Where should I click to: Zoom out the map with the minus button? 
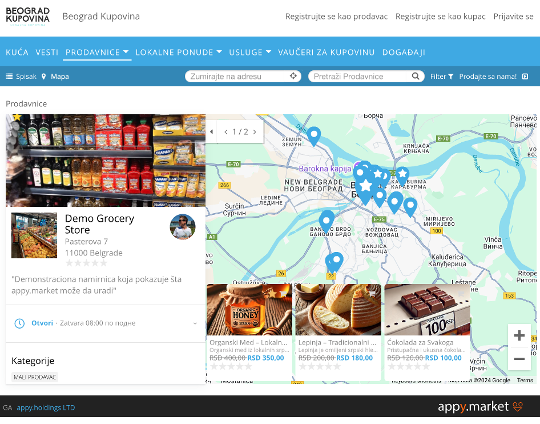coord(519,359)
